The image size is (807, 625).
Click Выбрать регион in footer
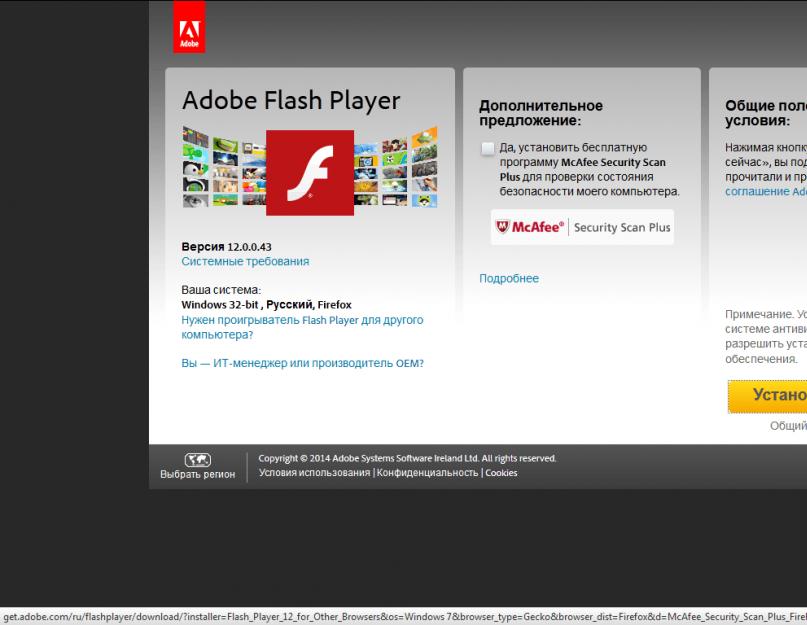[198, 474]
